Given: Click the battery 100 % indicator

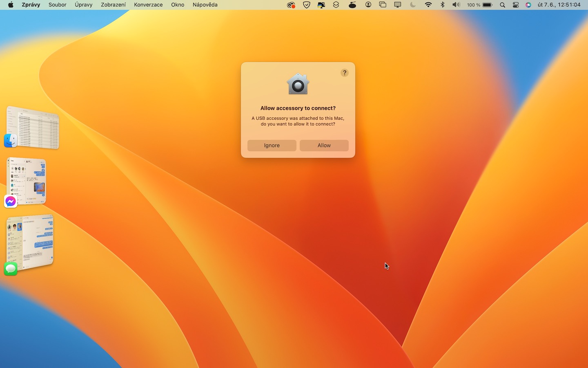Looking at the screenshot, I should pos(480,5).
